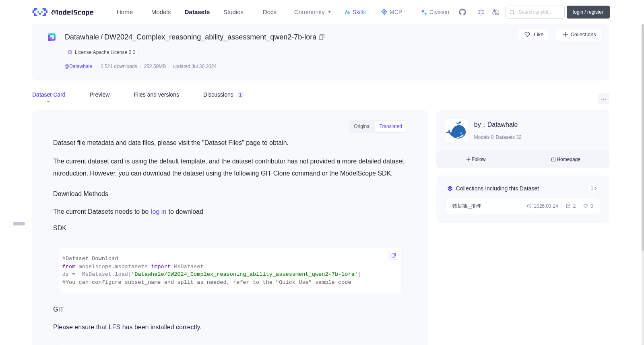Copy dataset name using the copy icon

(x=322, y=37)
